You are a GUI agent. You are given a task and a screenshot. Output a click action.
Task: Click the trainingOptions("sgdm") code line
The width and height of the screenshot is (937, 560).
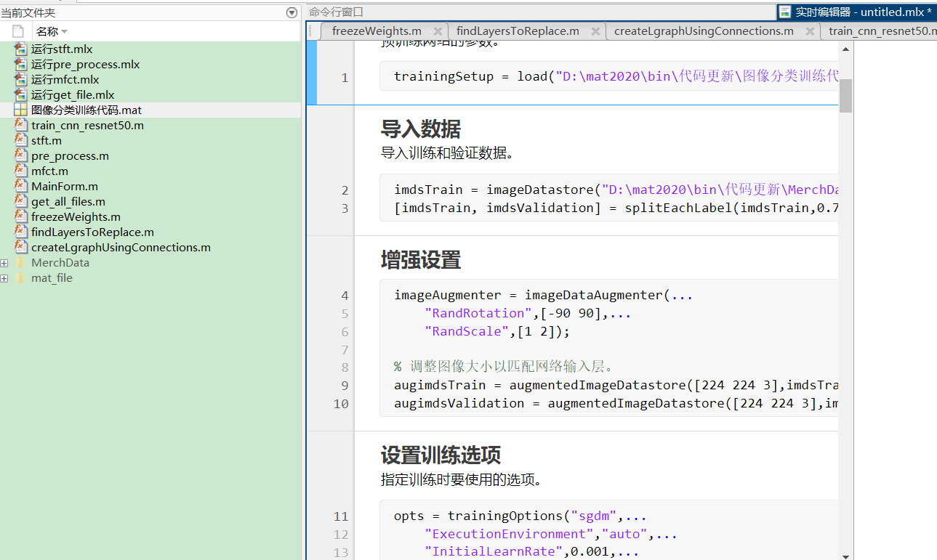[x=520, y=516]
